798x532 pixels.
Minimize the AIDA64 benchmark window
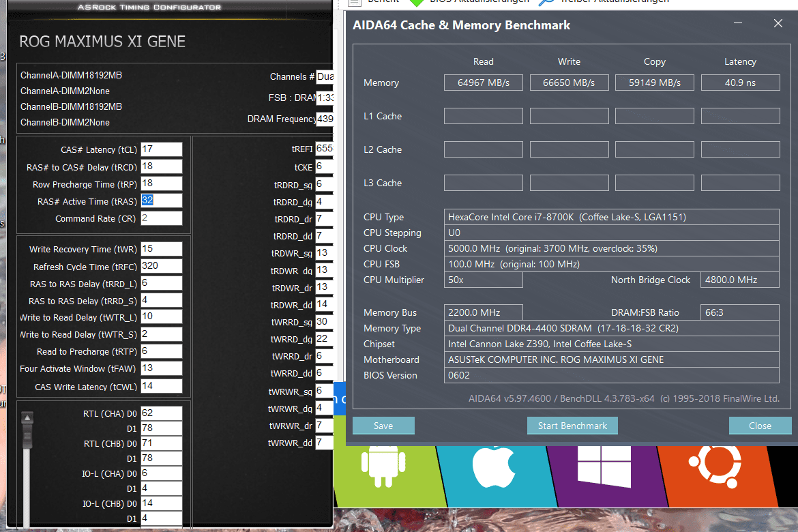pos(738,23)
